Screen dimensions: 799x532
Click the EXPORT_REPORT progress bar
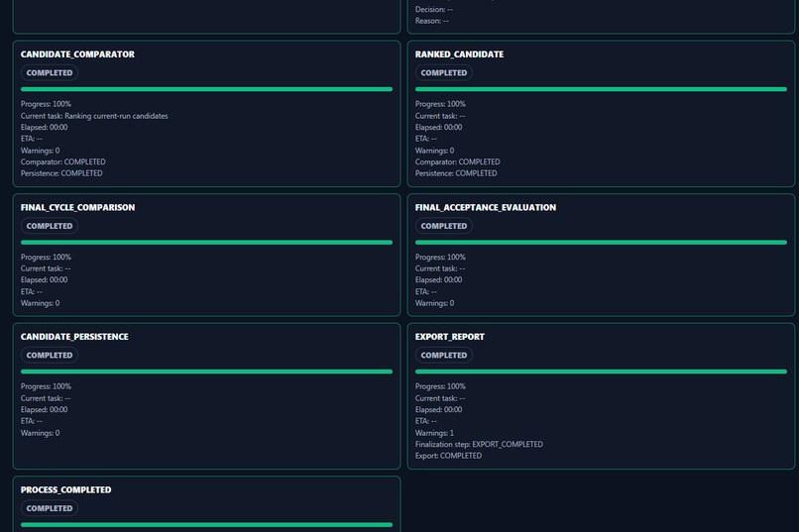point(601,372)
